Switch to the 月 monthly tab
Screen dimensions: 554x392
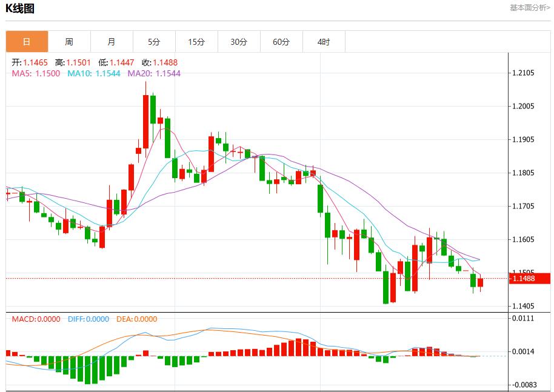point(112,42)
